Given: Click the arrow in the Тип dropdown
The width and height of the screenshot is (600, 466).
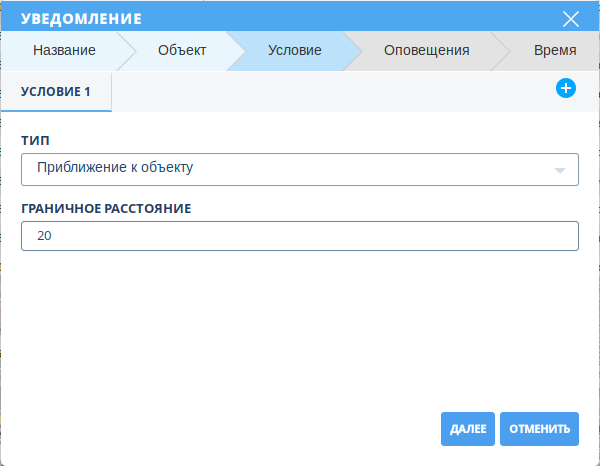Looking at the screenshot, I should pyautogui.click(x=560, y=169).
